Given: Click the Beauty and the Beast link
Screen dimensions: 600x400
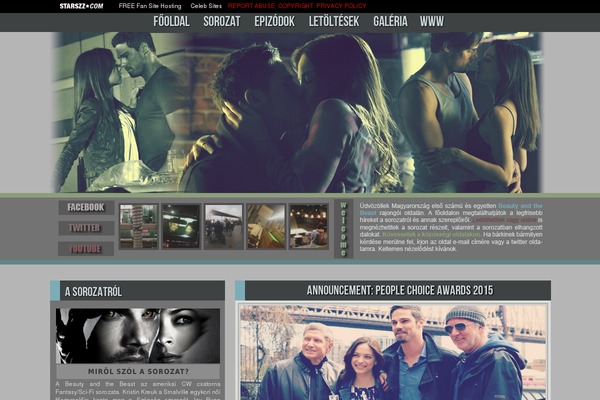Looking at the screenshot, I should (520, 206).
